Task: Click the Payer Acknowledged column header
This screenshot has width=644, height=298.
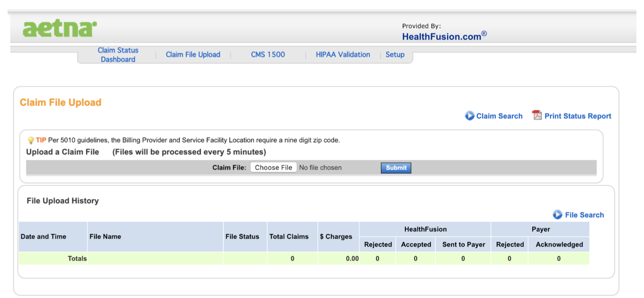Action: click(x=558, y=244)
